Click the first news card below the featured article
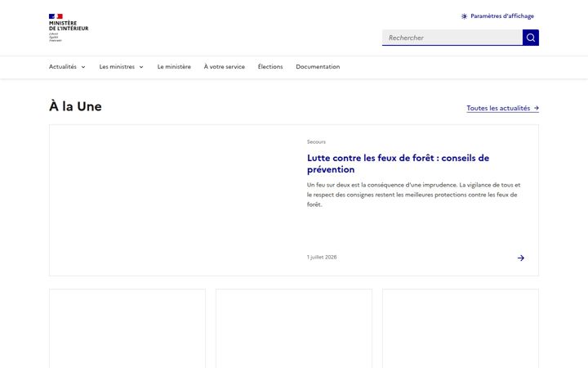This screenshot has width=588, height=368. pyautogui.click(x=127, y=329)
